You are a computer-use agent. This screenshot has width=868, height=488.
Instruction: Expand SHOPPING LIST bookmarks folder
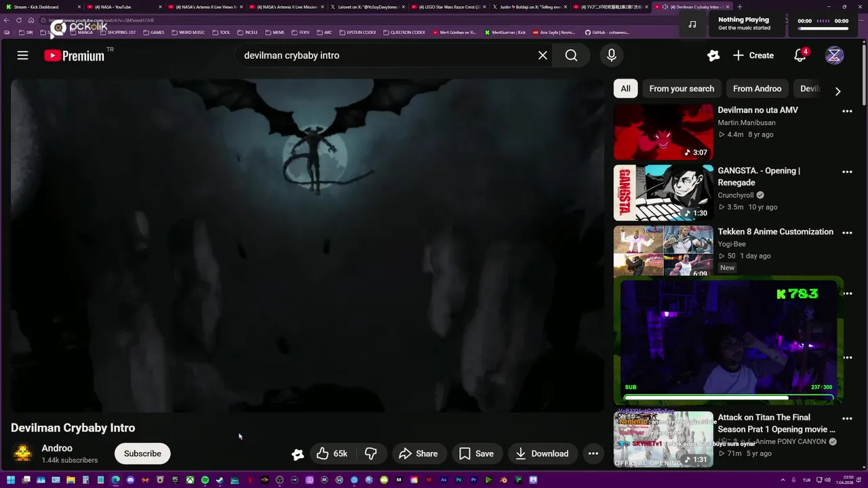pyautogui.click(x=118, y=33)
